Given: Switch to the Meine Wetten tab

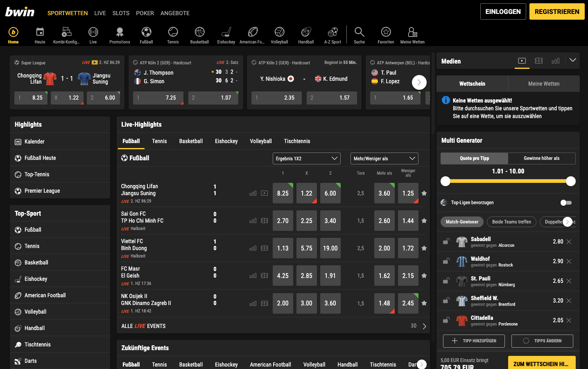Looking at the screenshot, I should click(x=544, y=84).
